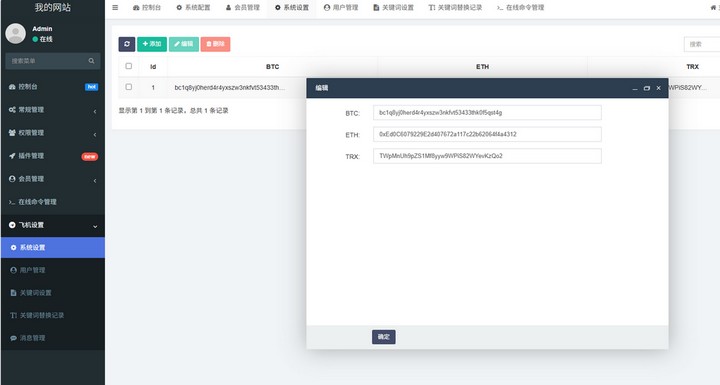720x385 pixels.
Task: Expand the 常规管理 sidebar menu
Action: click(x=53, y=110)
